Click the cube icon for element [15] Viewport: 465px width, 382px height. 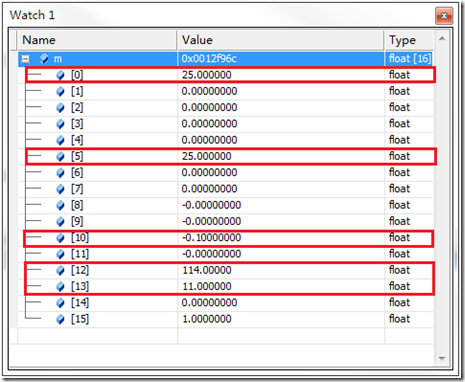(60, 319)
